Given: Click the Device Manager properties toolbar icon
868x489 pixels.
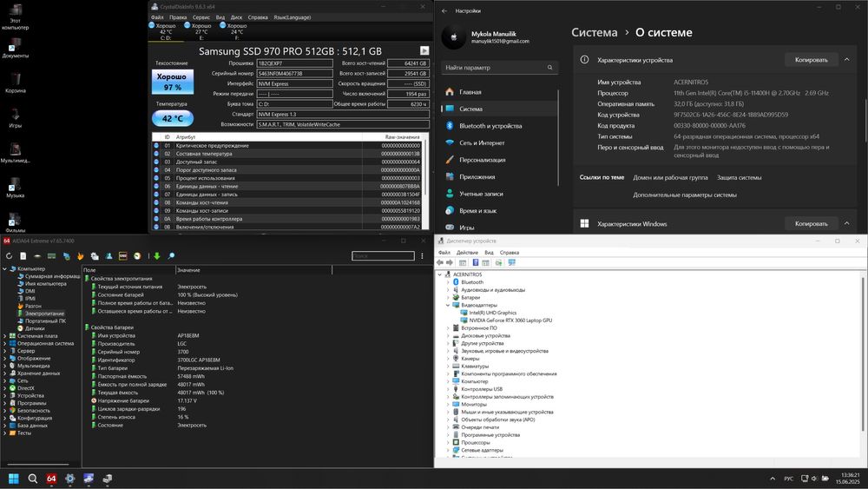Looking at the screenshot, I should point(463,262).
